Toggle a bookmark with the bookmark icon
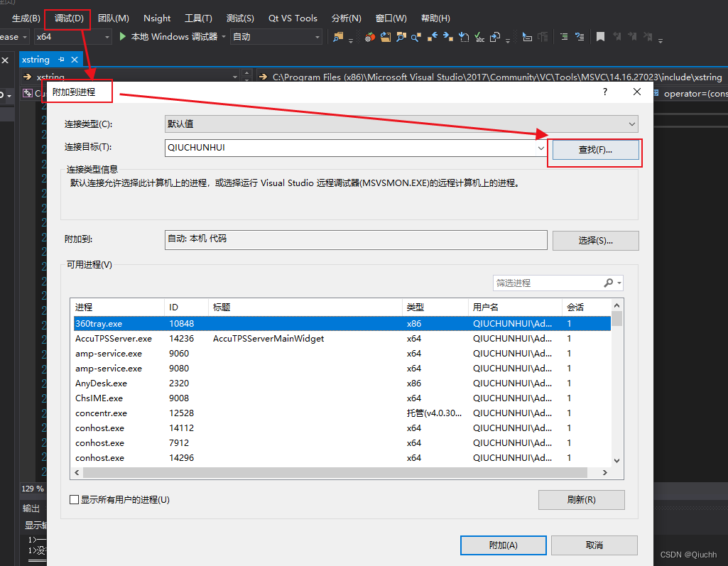 point(600,37)
